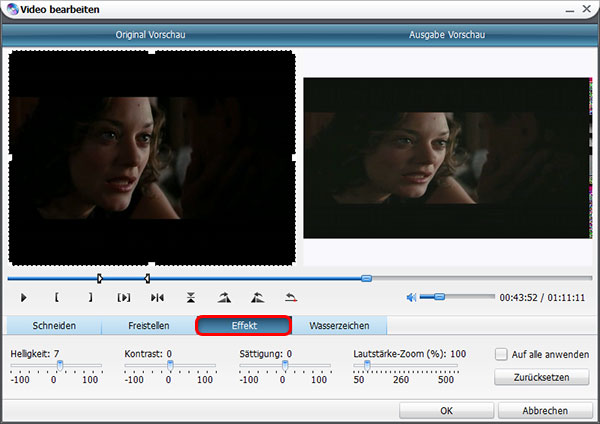Minimize the Video bearbeiten window
The image size is (600, 424).
(570, 9)
